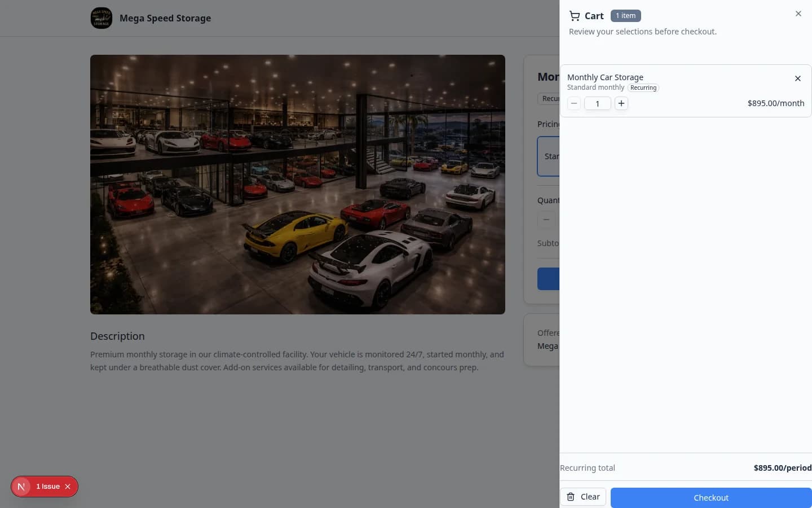Clear the cart contents

tap(583, 497)
